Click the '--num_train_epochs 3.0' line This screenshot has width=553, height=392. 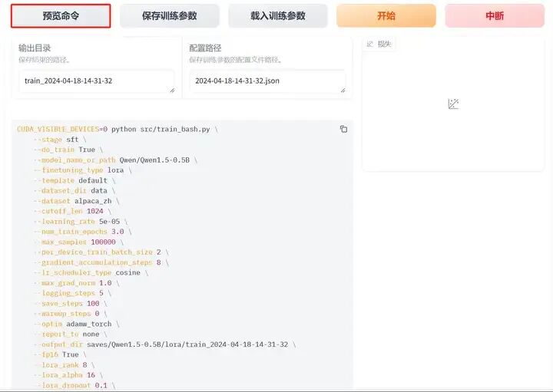click(82, 232)
